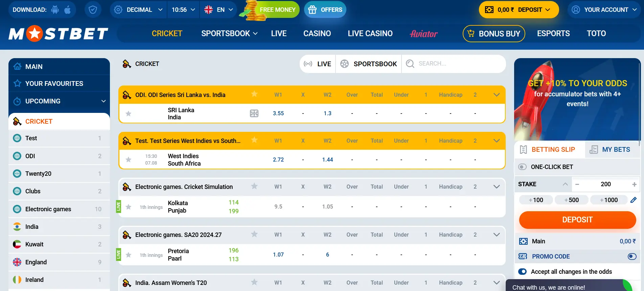644x291 pixels.
Task: Favourite the Assam Women's T20 league star
Action: coord(254,282)
